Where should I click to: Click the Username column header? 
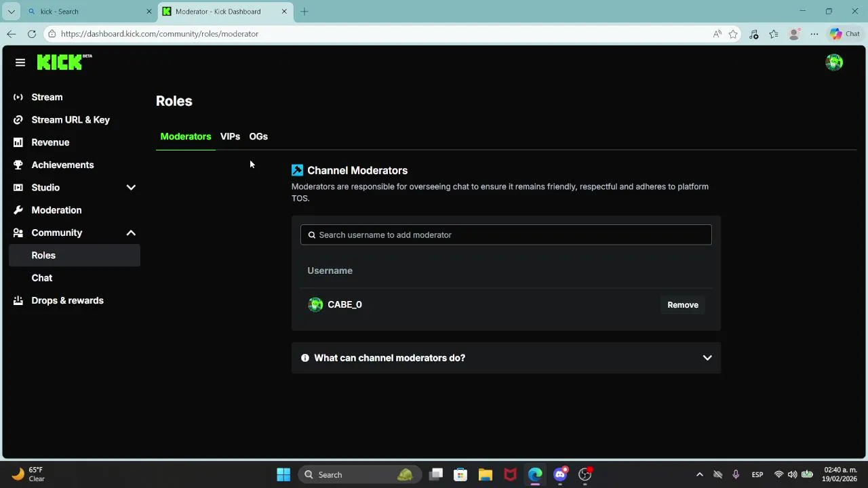[330, 270]
